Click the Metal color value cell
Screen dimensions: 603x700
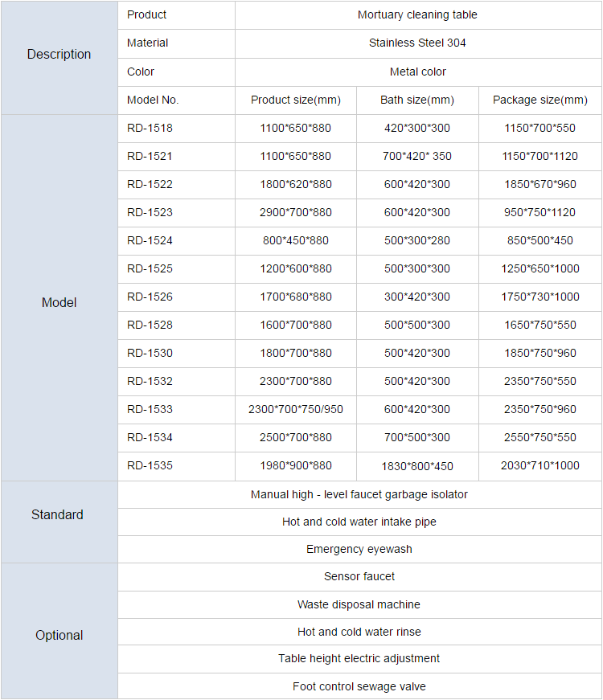pyautogui.click(x=417, y=72)
